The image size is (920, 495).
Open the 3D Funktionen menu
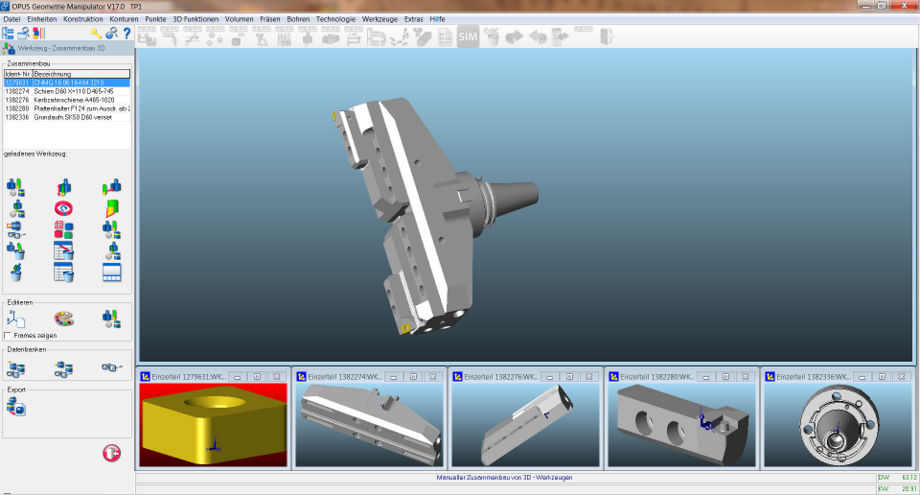pos(196,19)
